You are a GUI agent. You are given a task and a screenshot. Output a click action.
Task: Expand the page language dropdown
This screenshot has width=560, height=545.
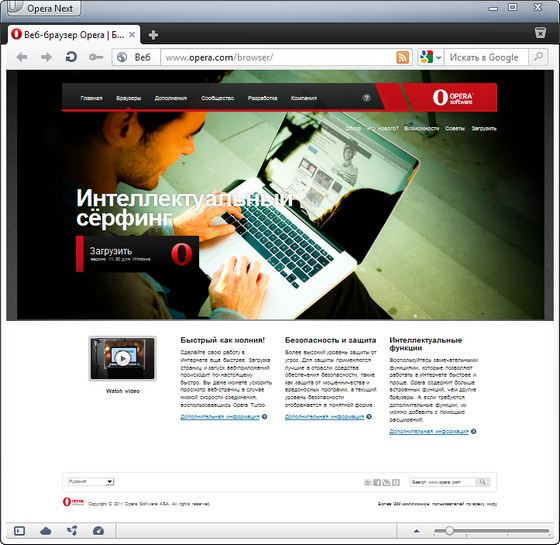point(91,481)
